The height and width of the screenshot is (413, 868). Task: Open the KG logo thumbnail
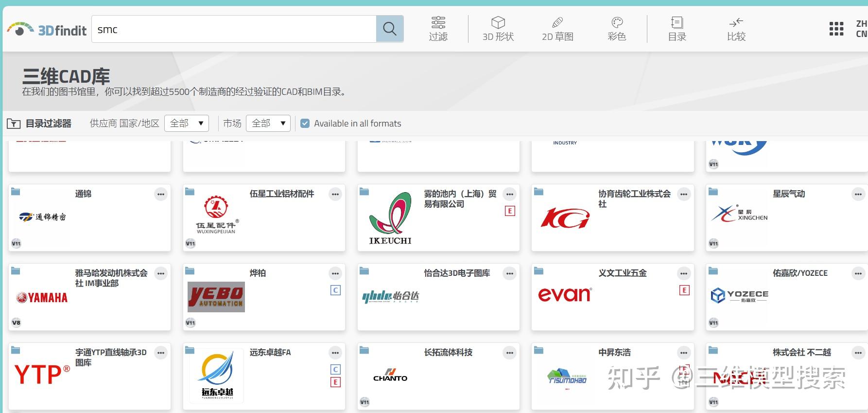point(565,218)
